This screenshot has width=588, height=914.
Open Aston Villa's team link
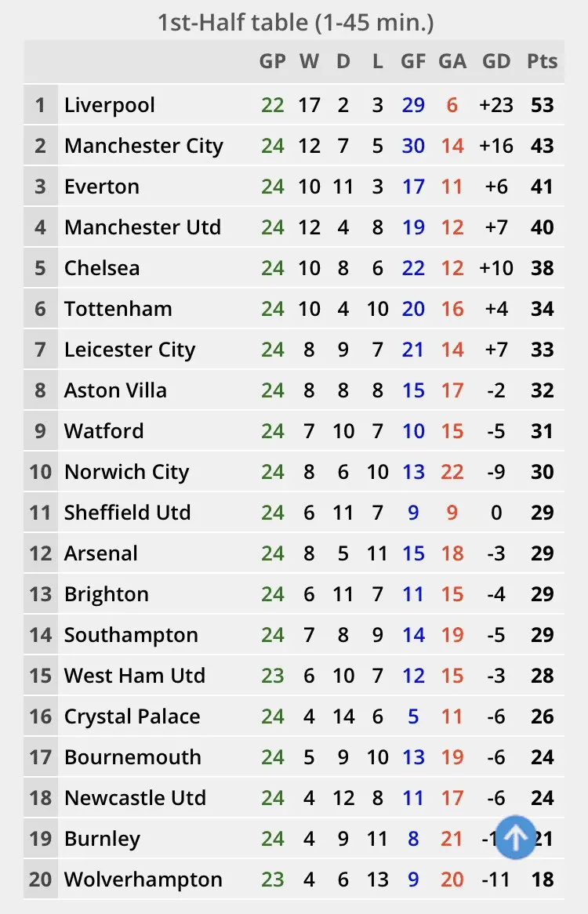tap(115, 390)
